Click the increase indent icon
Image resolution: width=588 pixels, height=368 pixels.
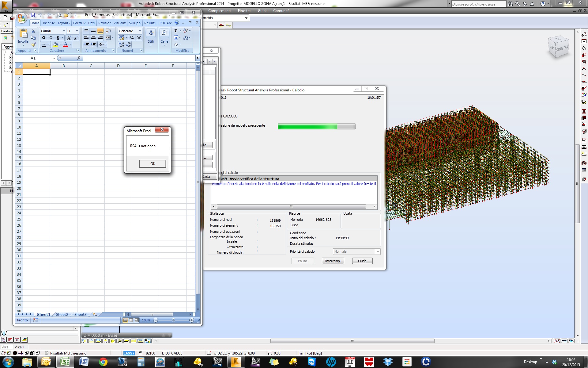pos(93,44)
